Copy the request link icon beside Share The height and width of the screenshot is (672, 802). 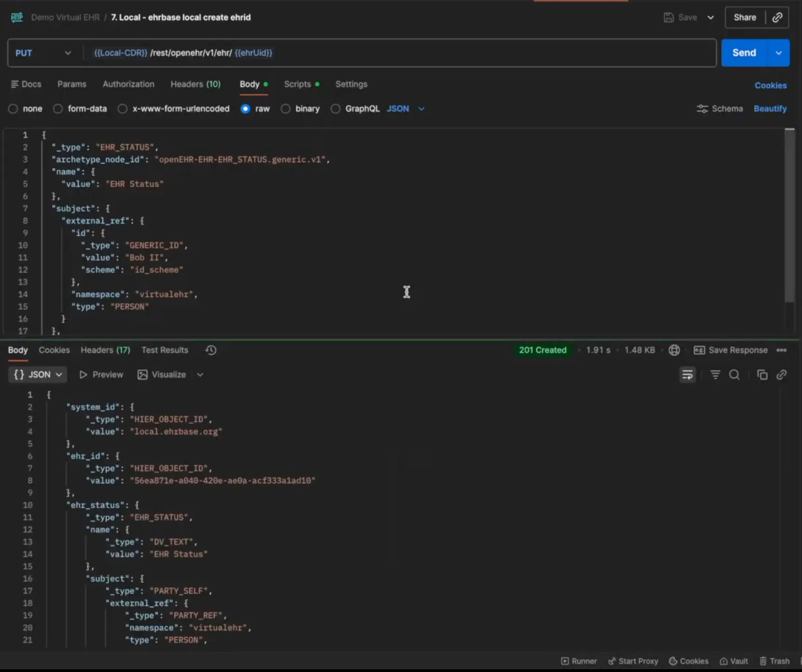(777, 18)
